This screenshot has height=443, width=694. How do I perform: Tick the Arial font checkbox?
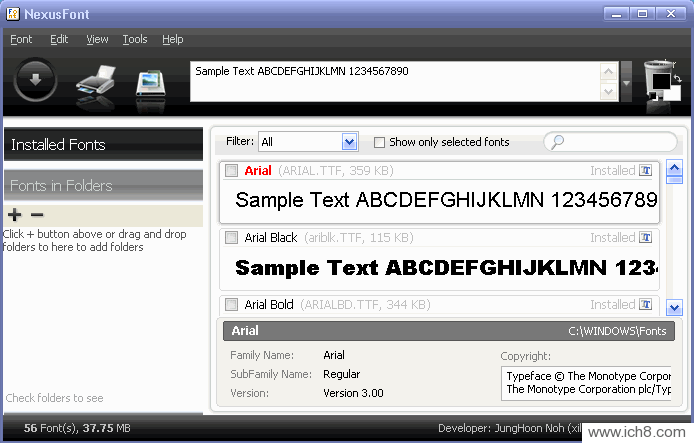pos(231,170)
